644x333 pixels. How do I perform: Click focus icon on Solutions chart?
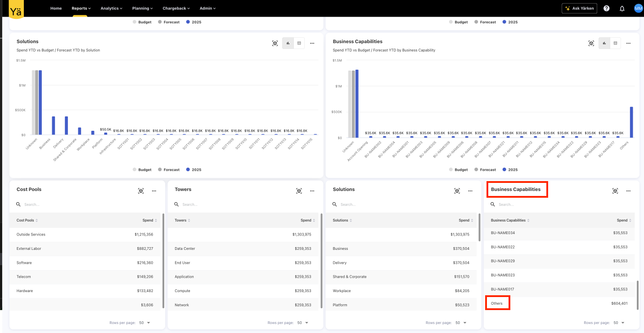[275, 43]
